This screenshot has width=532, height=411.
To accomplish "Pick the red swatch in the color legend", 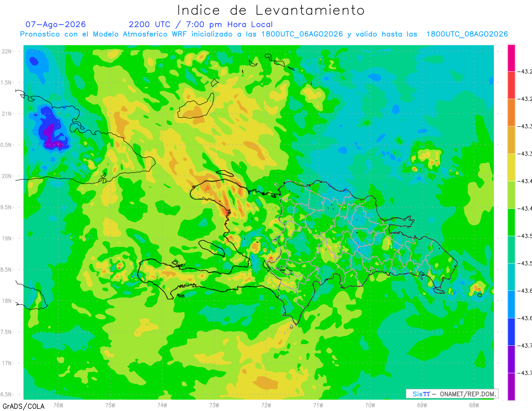I will 511,85.
